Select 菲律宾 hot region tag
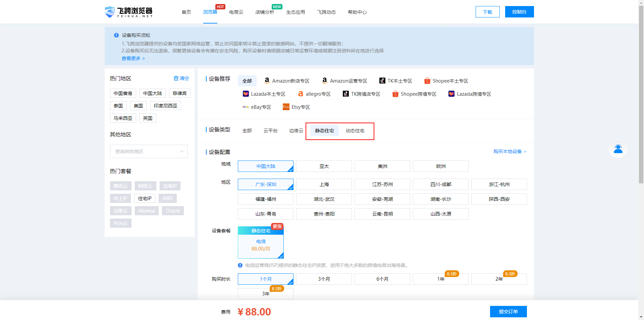The width and height of the screenshot is (644, 320). (x=180, y=93)
